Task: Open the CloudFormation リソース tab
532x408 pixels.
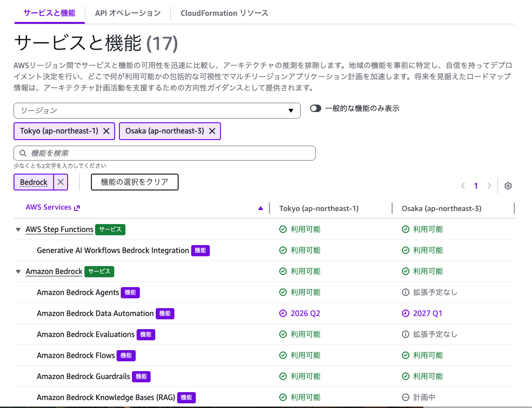Action: click(224, 13)
